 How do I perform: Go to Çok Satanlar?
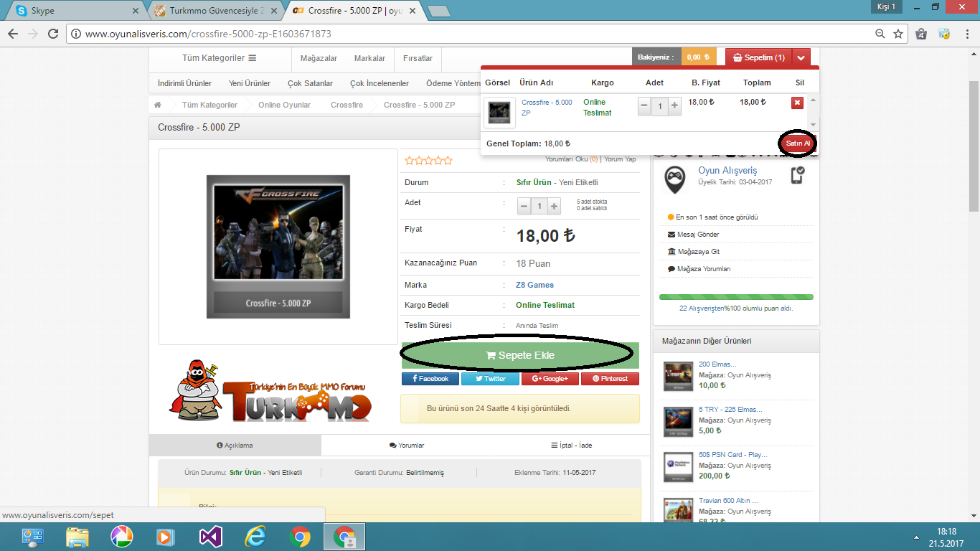[x=311, y=83]
